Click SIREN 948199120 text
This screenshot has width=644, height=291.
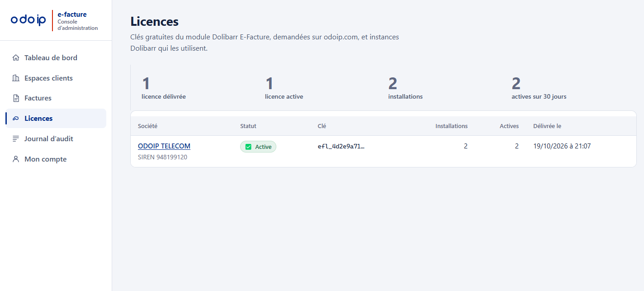tap(162, 157)
